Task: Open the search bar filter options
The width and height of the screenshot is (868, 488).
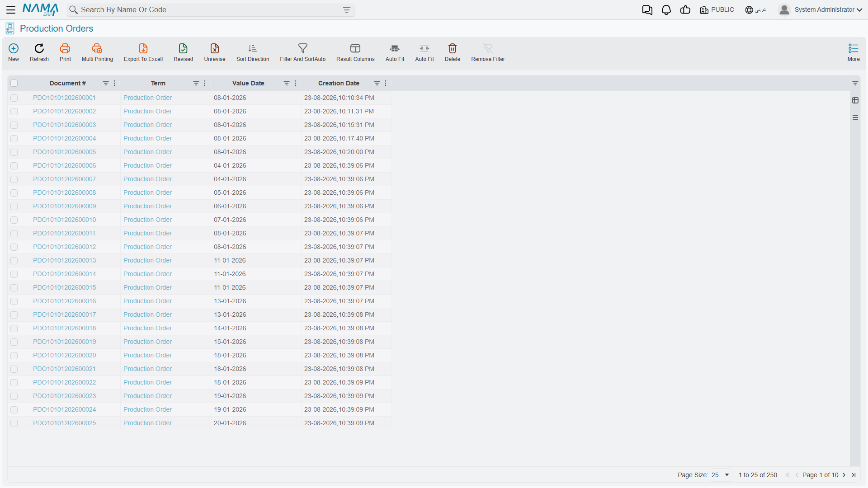Action: [x=347, y=10]
